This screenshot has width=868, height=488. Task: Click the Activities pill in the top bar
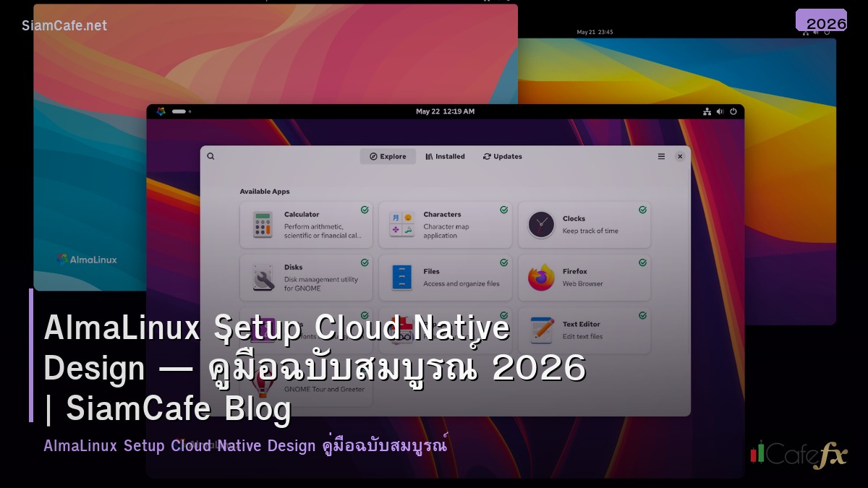(179, 112)
